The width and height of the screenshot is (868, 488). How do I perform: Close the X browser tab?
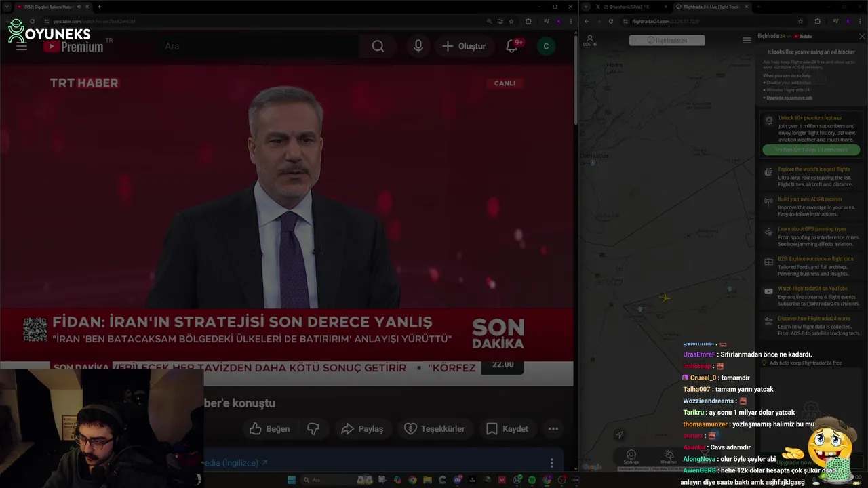coord(666,7)
